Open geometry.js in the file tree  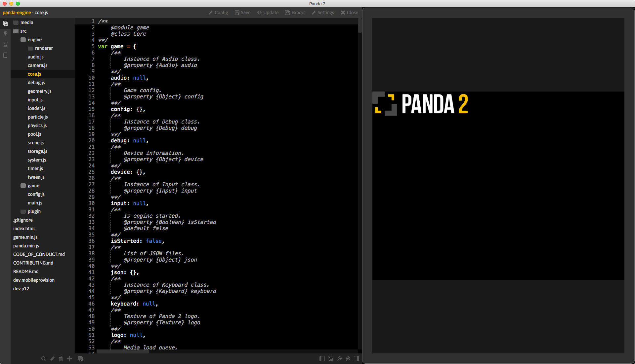click(x=40, y=91)
